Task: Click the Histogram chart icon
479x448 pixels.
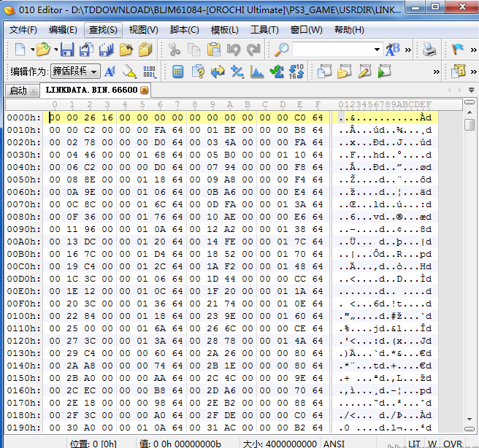Action: coord(257,72)
